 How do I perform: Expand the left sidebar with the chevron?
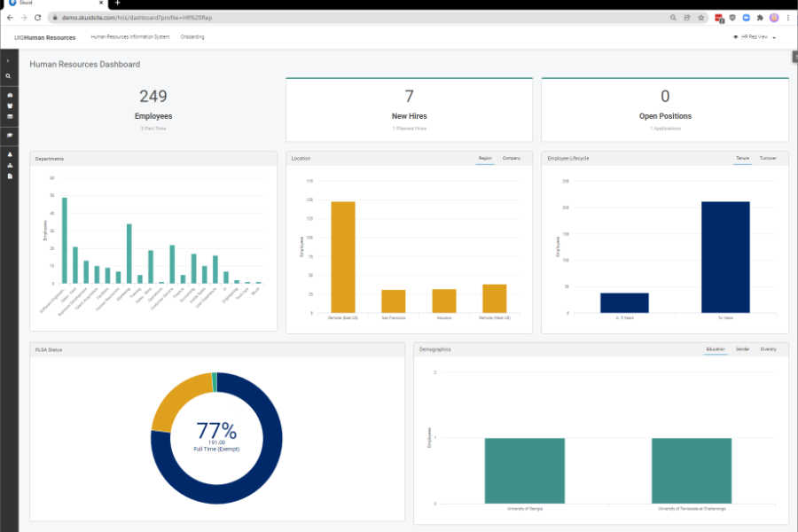point(8,61)
